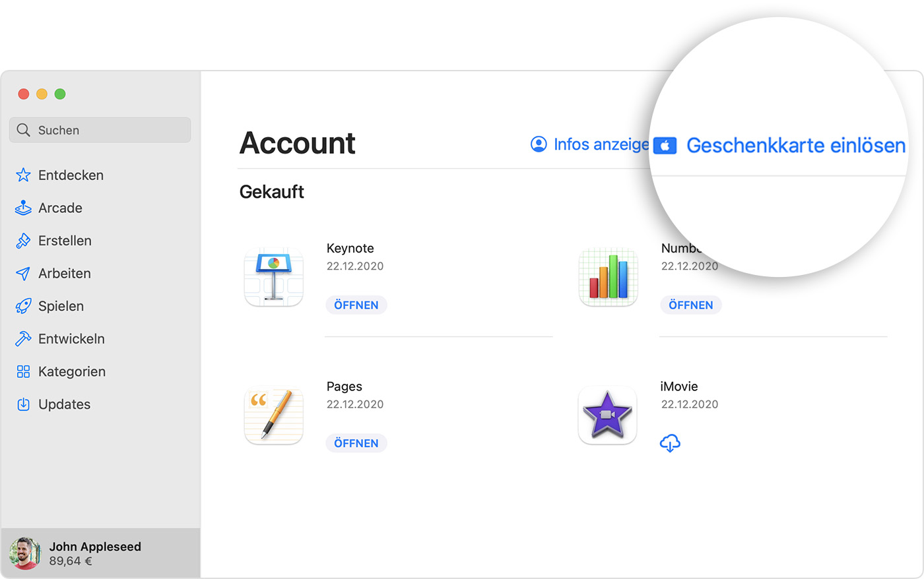Open Numbers with the ÖFFNEN button
Image resolution: width=924 pixels, height=579 pixels.
pyautogui.click(x=691, y=305)
